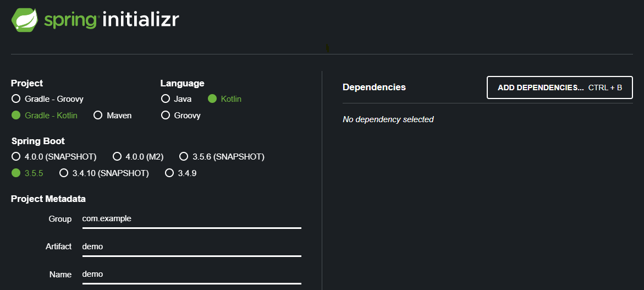Select Kotlin as the language
Image resolution: width=644 pixels, height=290 pixels.
point(213,99)
